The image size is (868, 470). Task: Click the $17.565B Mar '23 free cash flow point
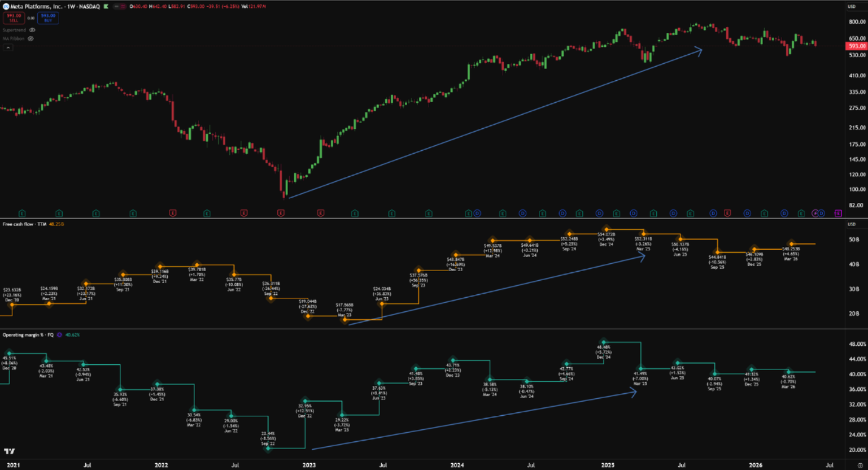coord(344,319)
